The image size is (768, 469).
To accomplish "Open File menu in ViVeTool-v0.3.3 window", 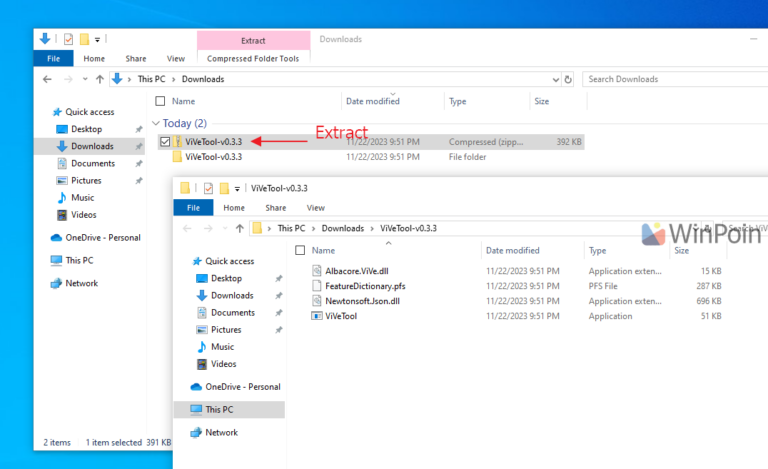I will pyautogui.click(x=193, y=208).
